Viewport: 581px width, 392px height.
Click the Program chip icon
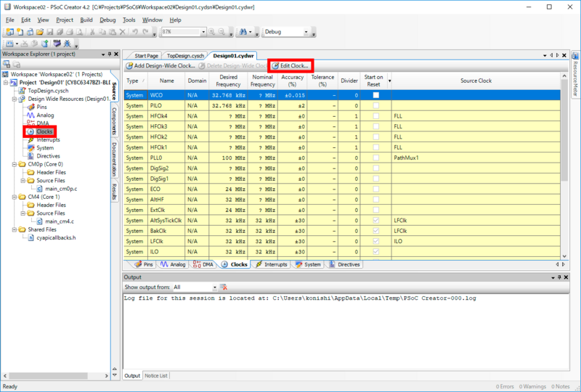pyautogui.click(x=57, y=44)
